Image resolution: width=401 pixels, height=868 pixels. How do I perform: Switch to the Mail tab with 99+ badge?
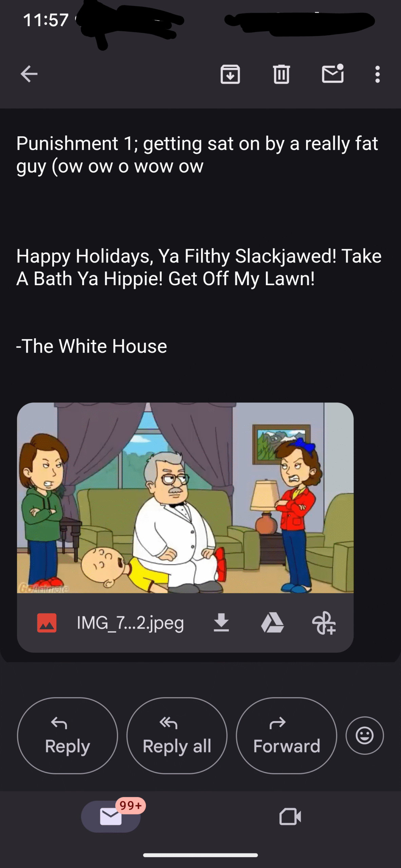(111, 816)
